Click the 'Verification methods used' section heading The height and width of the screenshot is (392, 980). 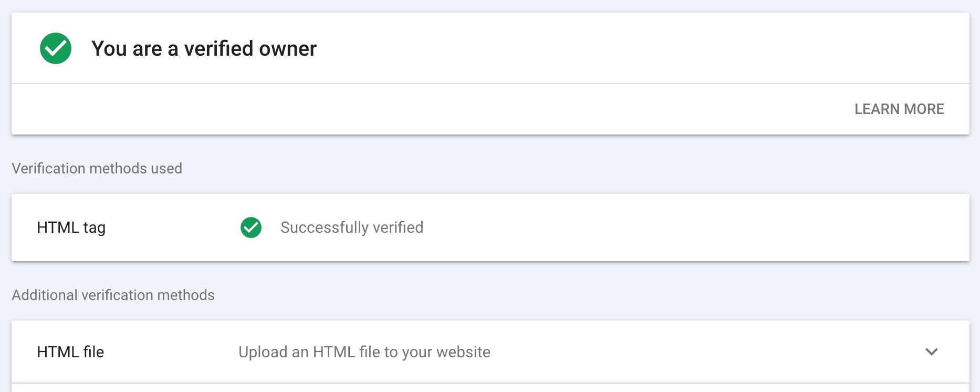coord(97,168)
